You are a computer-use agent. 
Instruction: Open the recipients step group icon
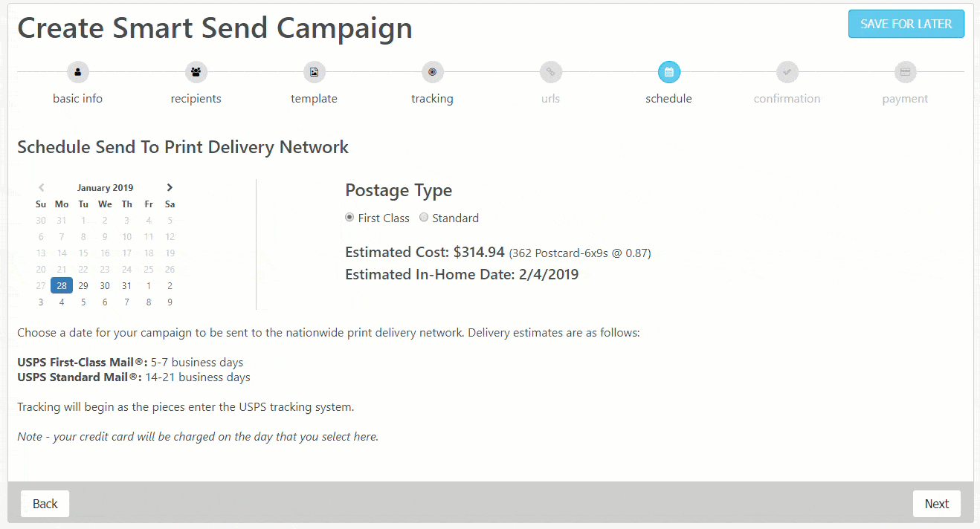196,72
